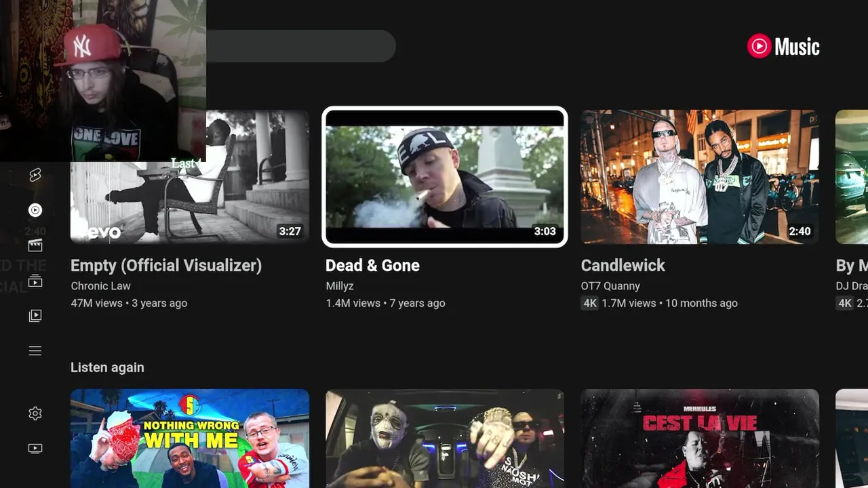Open OT7 Quanny channel name

[x=610, y=286]
